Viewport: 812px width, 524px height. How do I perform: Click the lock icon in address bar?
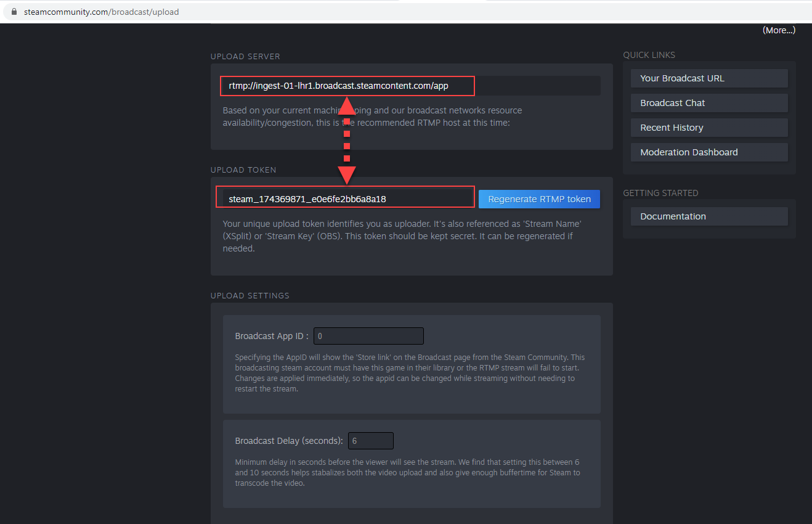[x=15, y=12]
